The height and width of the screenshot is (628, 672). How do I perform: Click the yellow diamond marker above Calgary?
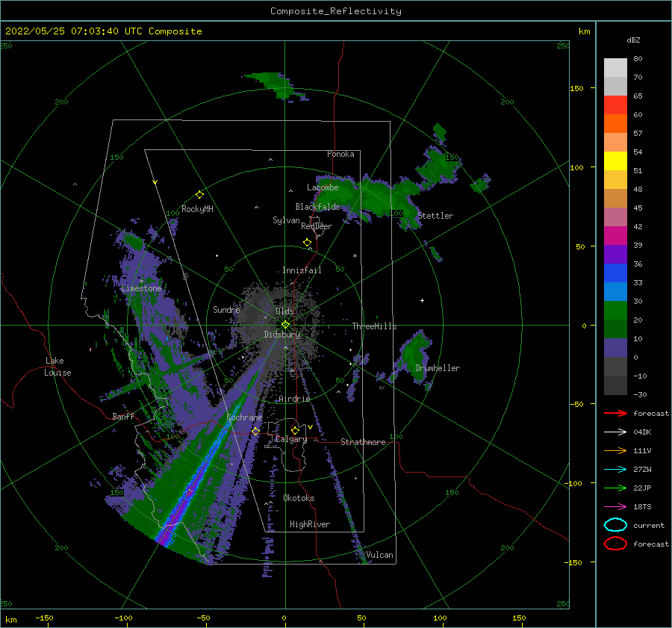(295, 430)
